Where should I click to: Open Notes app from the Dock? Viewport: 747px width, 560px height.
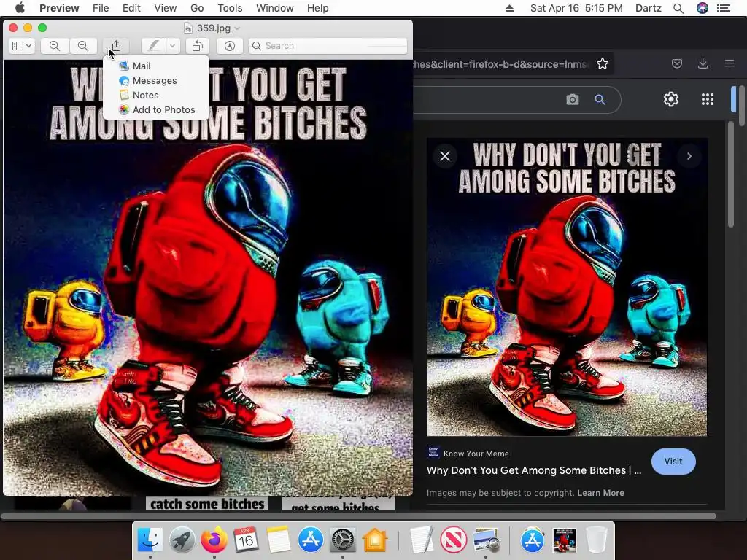pos(278,540)
